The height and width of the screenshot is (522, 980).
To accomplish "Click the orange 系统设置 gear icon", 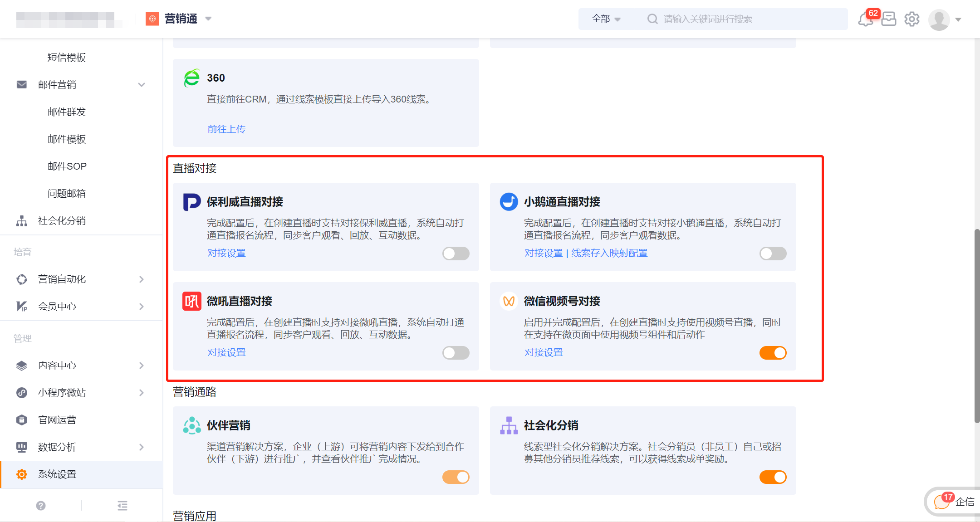I will 22,474.
